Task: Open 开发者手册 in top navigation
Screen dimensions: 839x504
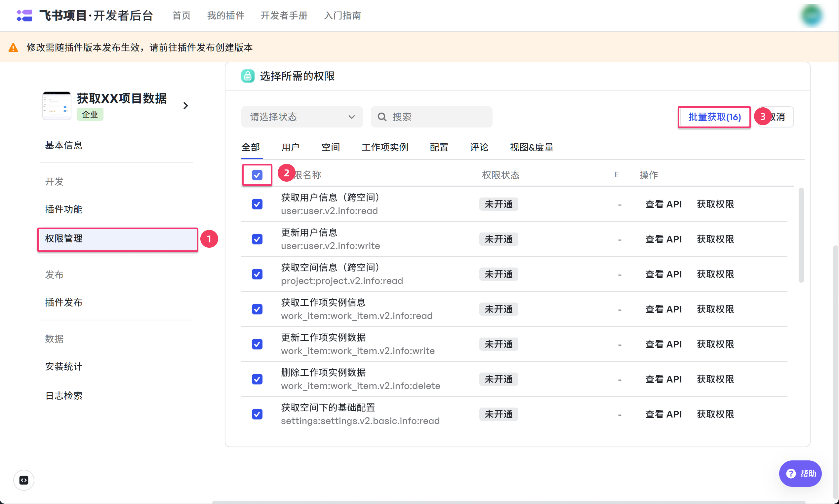Action: point(284,16)
